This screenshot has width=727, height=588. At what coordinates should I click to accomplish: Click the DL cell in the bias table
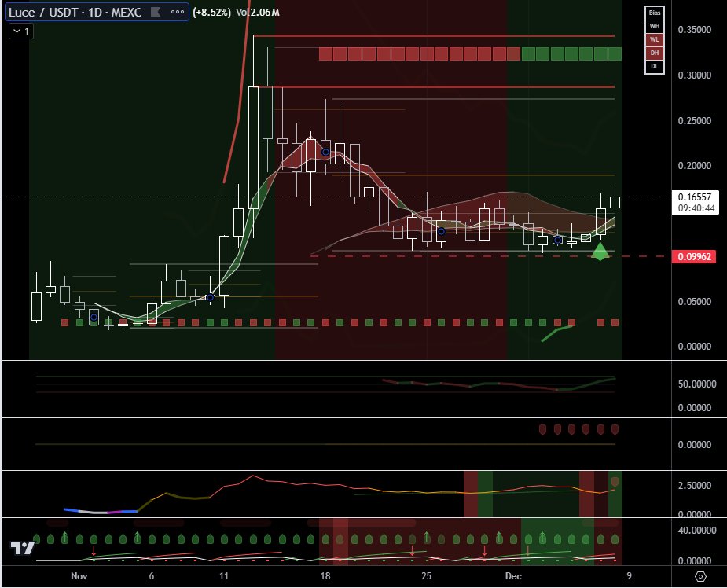654,66
